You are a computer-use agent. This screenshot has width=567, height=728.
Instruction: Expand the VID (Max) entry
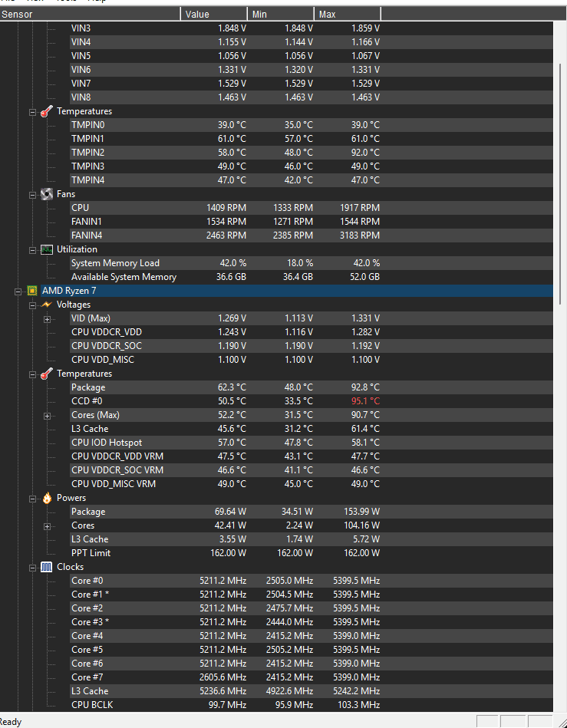pos(47,319)
